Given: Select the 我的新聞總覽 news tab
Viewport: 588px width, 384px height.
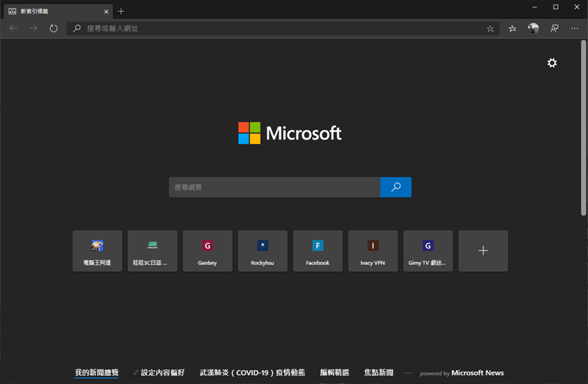Looking at the screenshot, I should click(x=96, y=373).
